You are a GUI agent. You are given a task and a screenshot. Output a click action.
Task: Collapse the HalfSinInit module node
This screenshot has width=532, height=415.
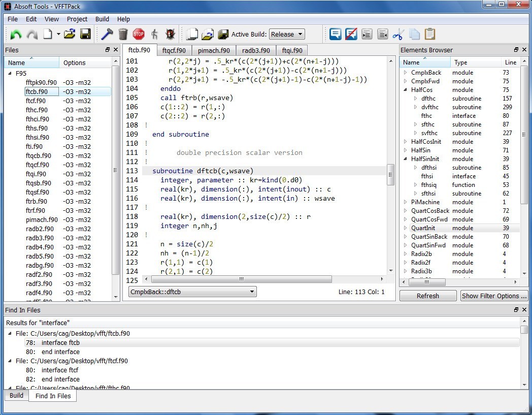405,158
